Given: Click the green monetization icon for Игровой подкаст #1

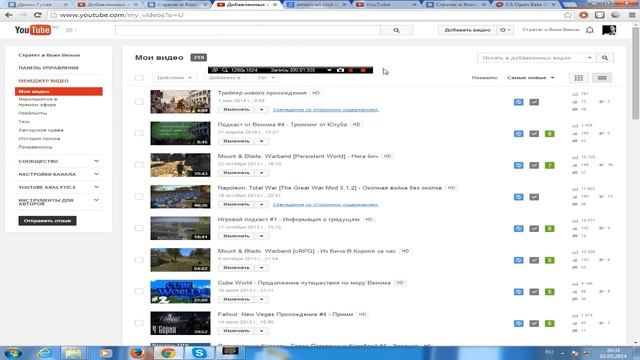Looking at the screenshot, I should [549, 229].
